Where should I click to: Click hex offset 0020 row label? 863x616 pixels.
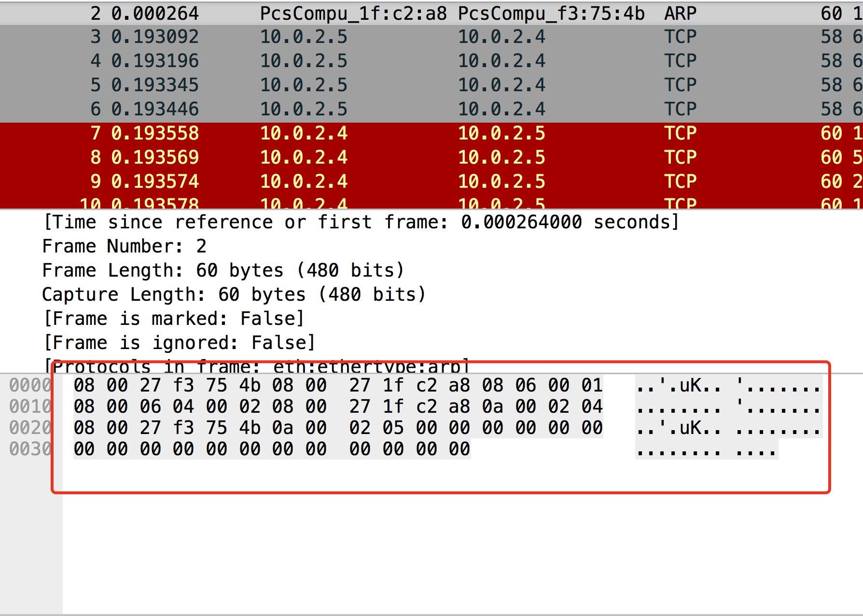click(x=30, y=428)
